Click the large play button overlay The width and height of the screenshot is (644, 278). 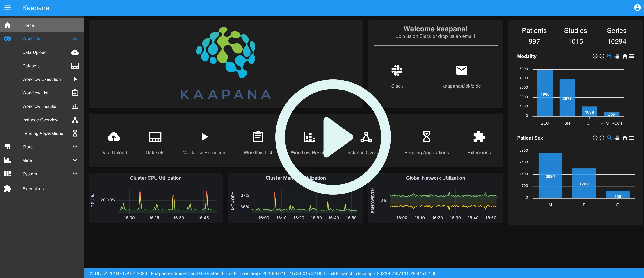[333, 137]
